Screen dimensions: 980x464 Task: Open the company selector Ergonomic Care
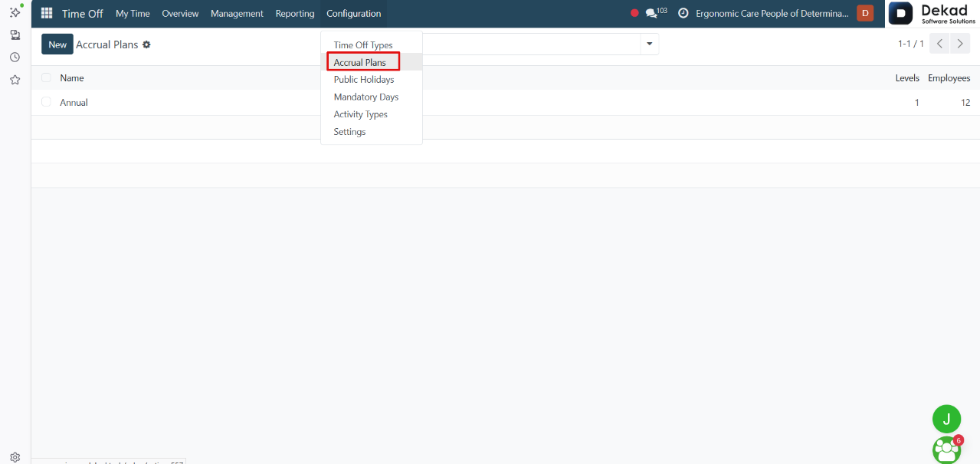[x=772, y=13]
